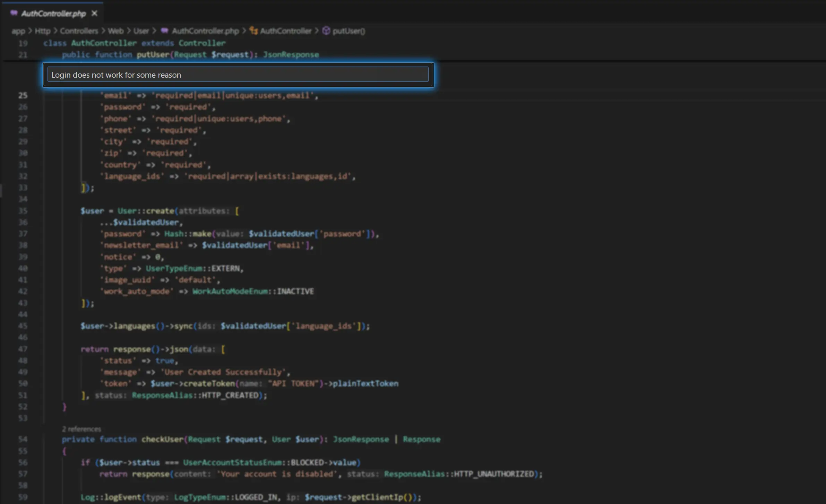Click the class symbol icon before AuthController breadcrumb
This screenshot has height=504, width=826.
click(253, 31)
